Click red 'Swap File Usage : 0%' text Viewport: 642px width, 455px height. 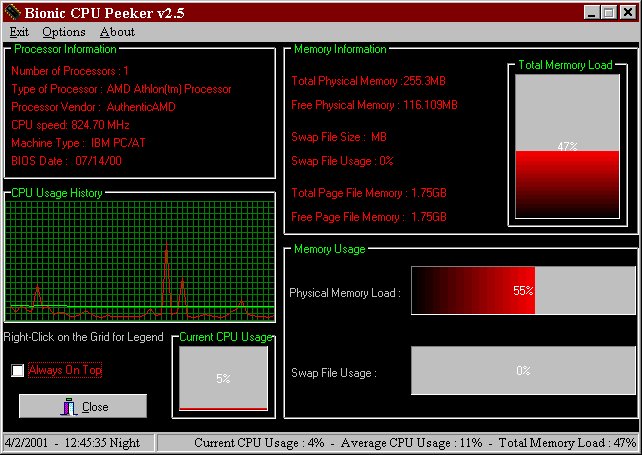(342, 161)
